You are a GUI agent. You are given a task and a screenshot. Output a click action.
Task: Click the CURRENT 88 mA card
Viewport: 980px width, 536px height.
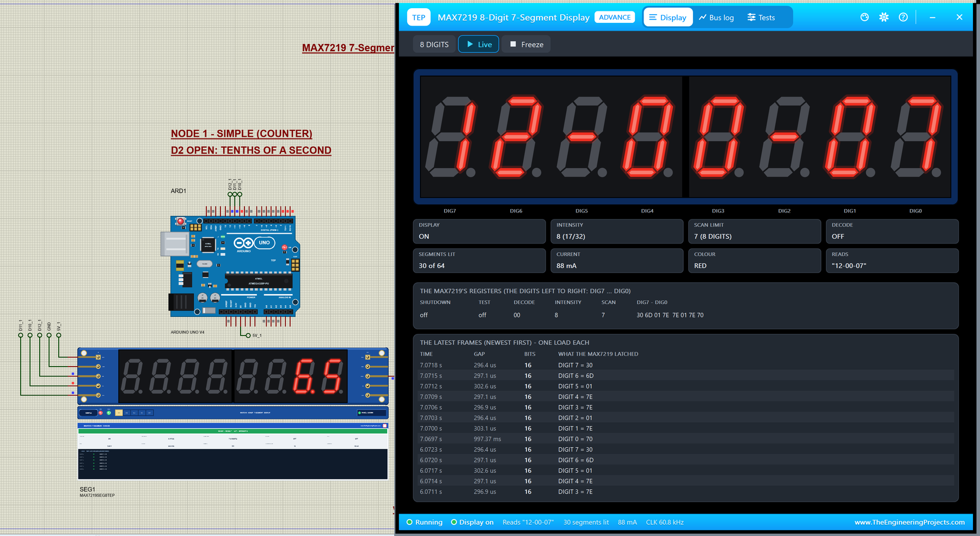click(617, 260)
